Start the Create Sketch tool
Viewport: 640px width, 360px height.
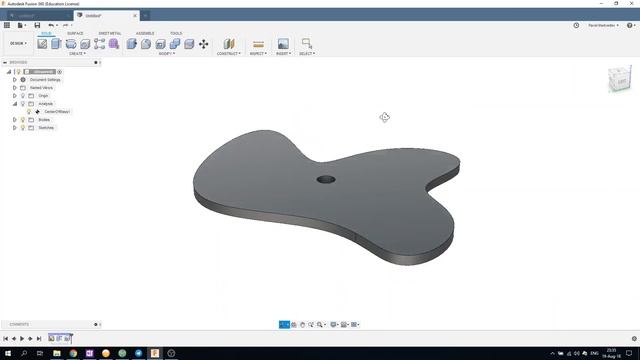[42, 44]
